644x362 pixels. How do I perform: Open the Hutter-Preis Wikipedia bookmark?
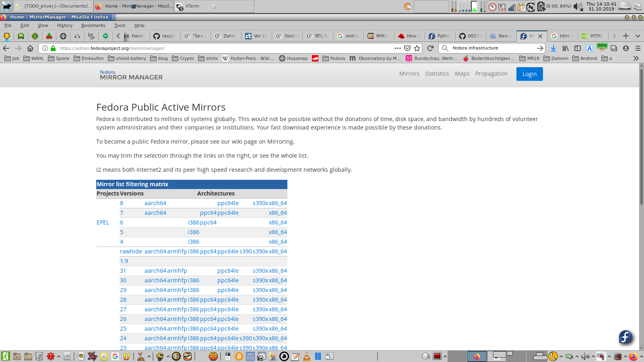[248, 58]
